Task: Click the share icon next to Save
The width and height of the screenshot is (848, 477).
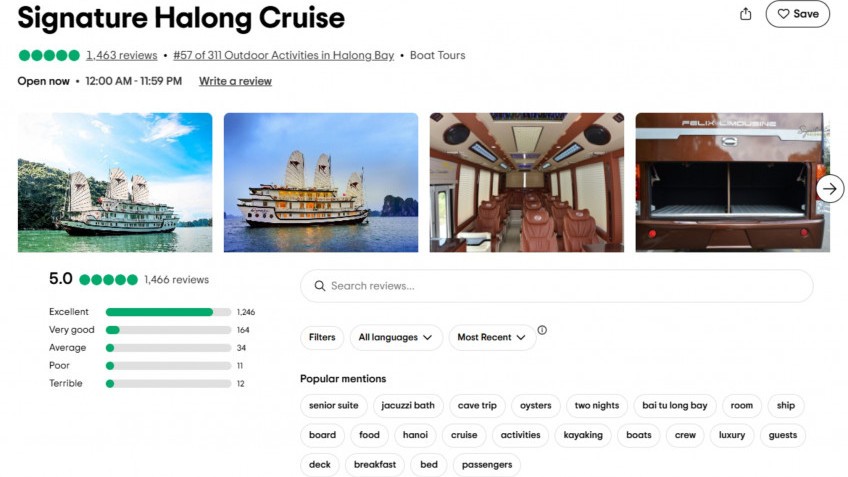Action: click(745, 14)
